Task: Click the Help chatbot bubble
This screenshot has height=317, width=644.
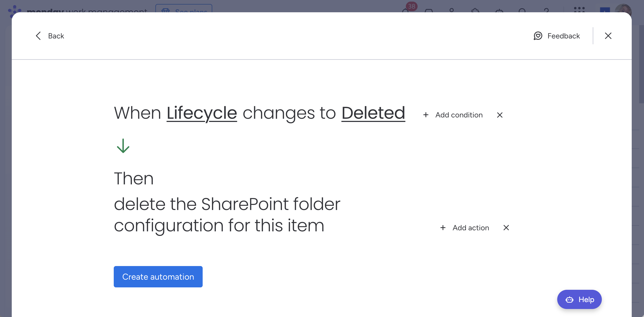Action: tap(579, 299)
